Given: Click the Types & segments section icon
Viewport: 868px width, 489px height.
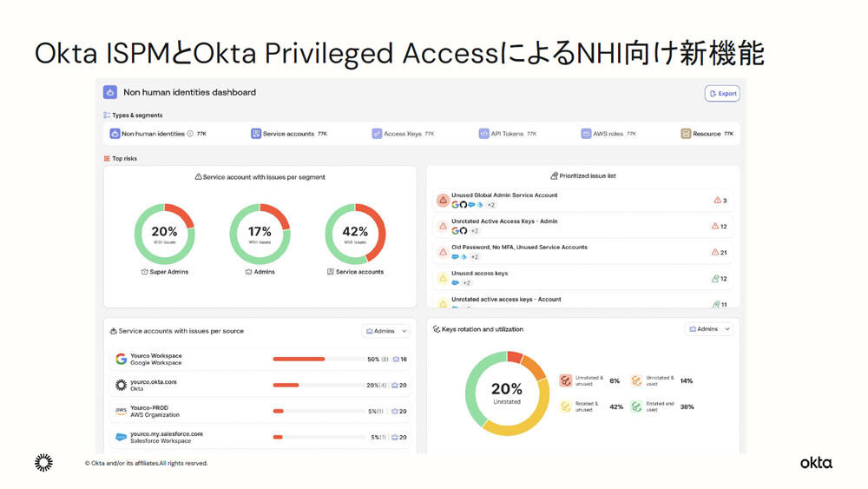Looking at the screenshot, I should [107, 116].
